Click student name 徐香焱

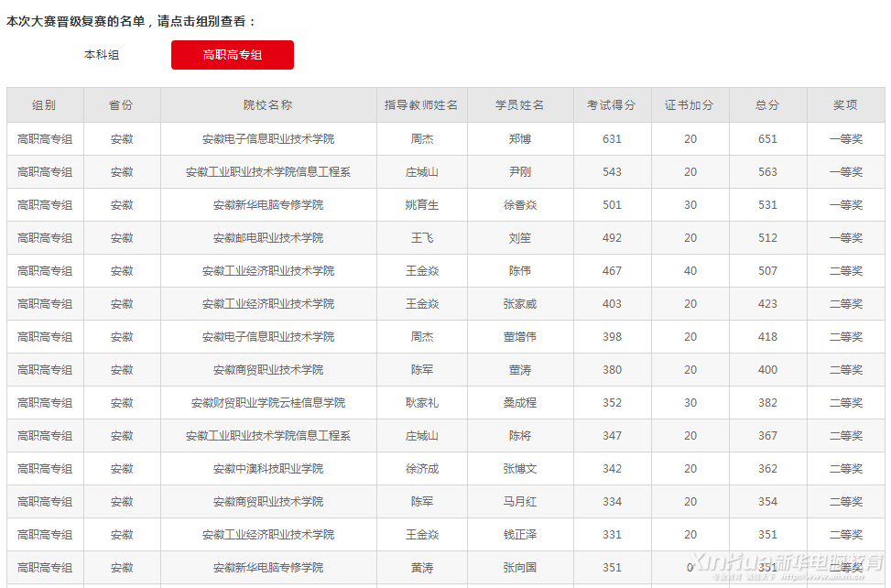[520, 205]
